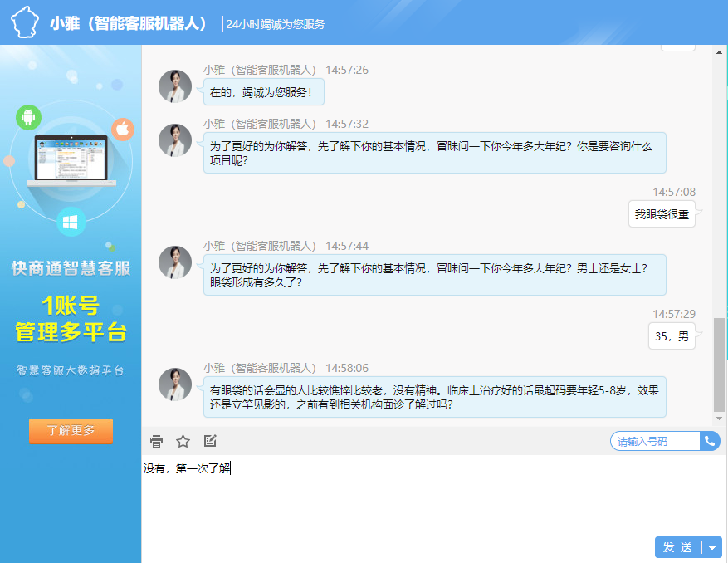Click the Windows icon in the banner
The image size is (728, 563).
(x=71, y=222)
